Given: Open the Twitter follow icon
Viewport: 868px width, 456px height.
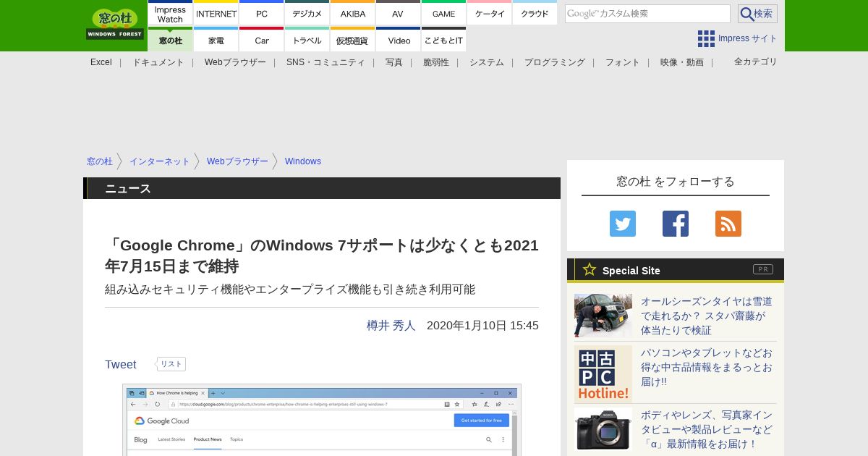Looking at the screenshot, I should [x=623, y=224].
